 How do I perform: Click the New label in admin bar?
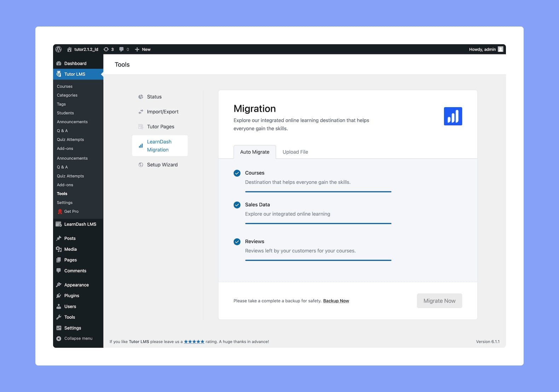146,50
